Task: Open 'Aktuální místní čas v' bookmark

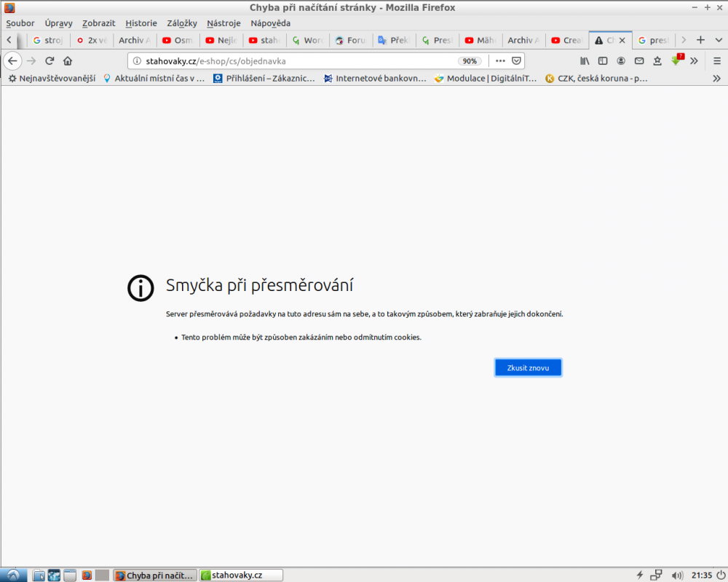Action: coord(154,79)
